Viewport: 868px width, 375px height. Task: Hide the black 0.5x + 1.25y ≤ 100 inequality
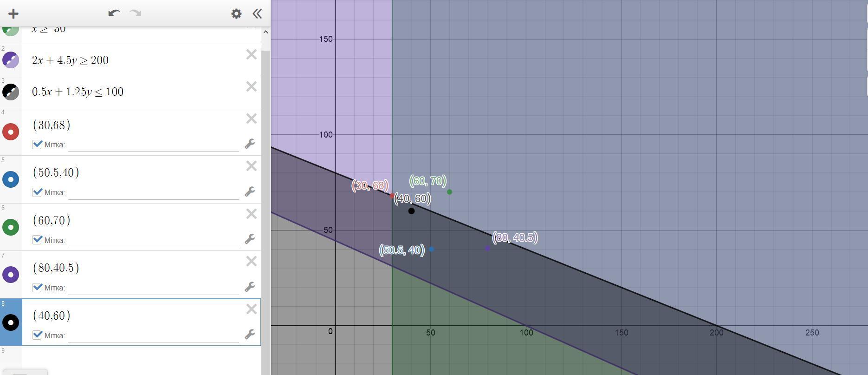pyautogui.click(x=11, y=92)
